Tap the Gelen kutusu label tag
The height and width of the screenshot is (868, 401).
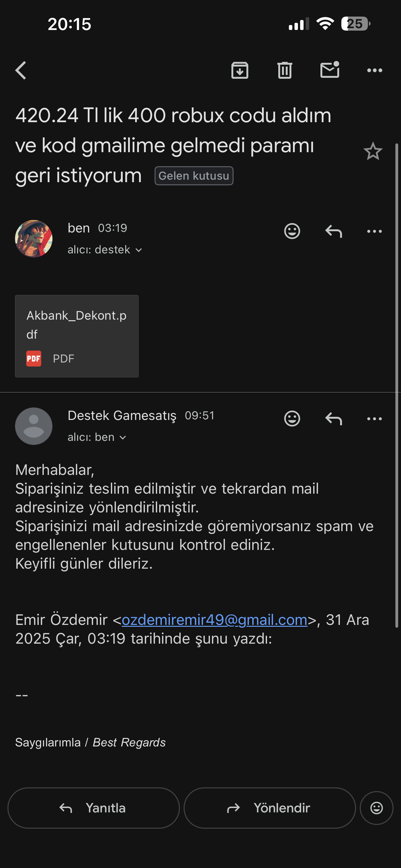(x=194, y=176)
